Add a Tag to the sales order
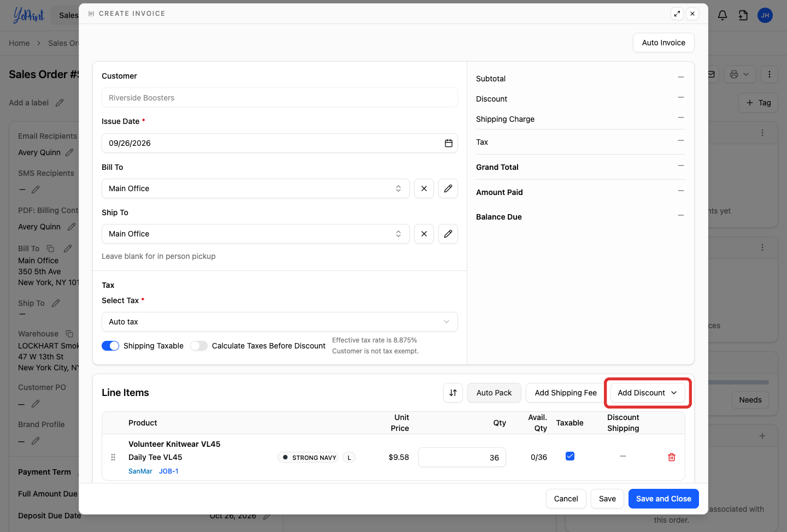Screen dimensions: 787x532 [x=759, y=103]
